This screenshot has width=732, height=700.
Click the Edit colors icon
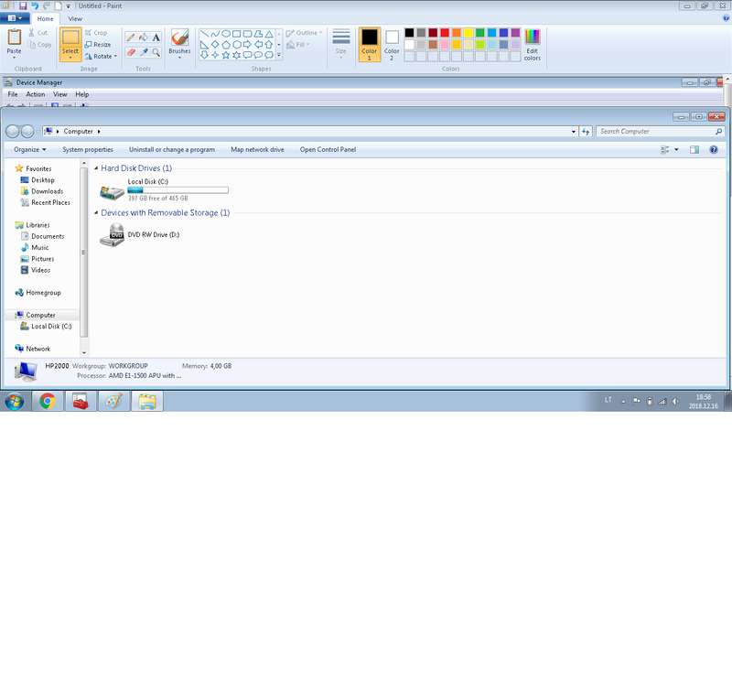pos(532,44)
